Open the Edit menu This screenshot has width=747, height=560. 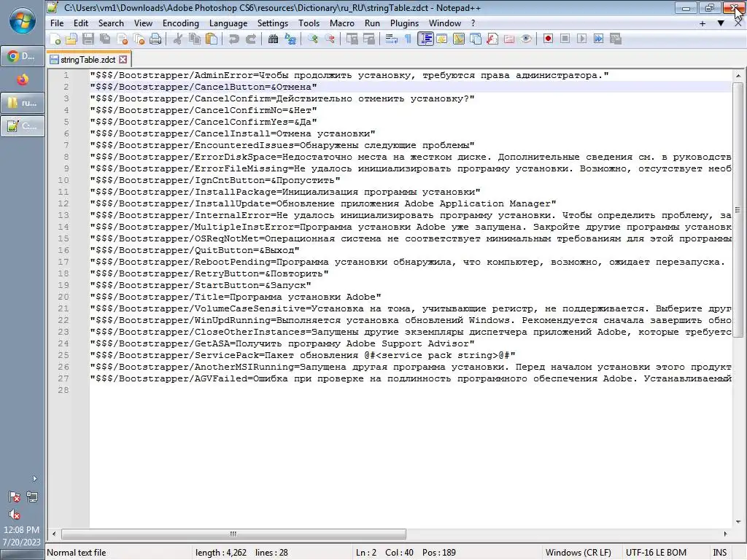tap(80, 23)
